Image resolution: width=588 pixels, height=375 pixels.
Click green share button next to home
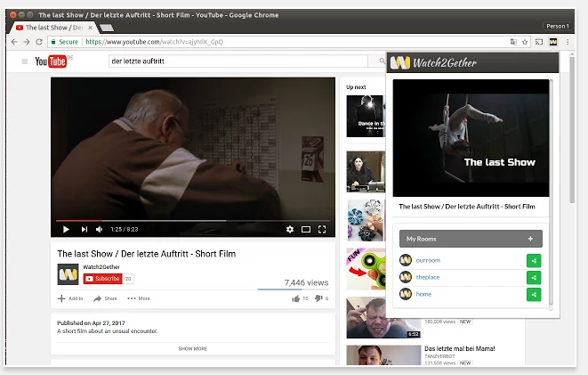coord(533,295)
